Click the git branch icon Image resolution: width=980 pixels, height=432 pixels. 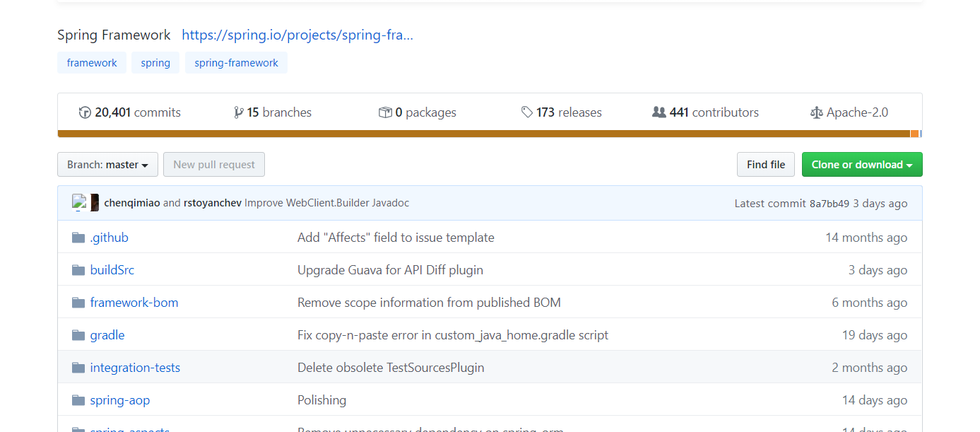[238, 112]
